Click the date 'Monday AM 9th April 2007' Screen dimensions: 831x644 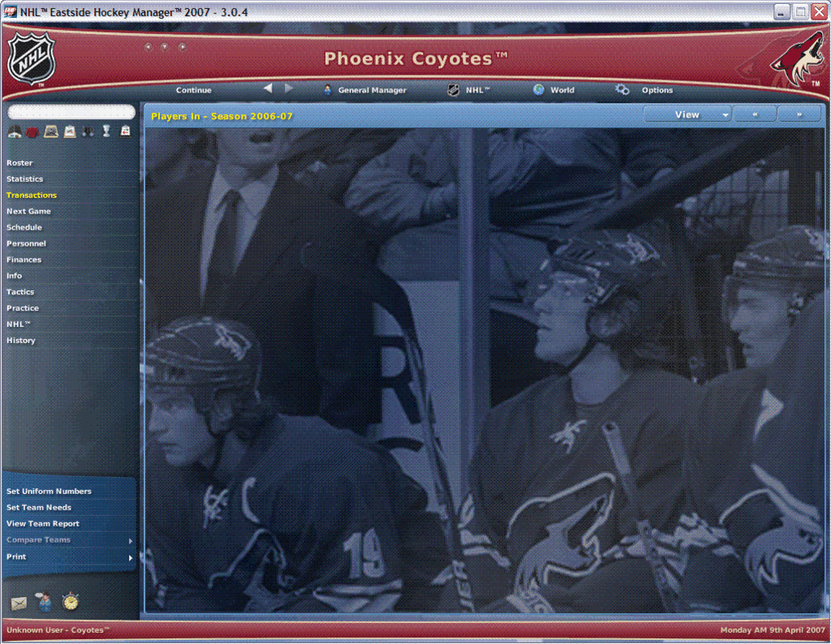[x=773, y=630]
